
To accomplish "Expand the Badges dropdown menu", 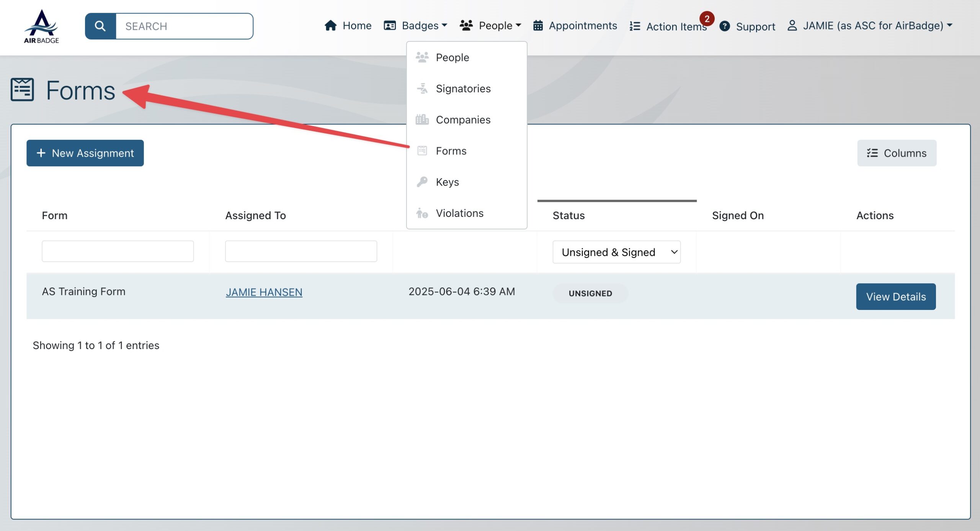I will (x=416, y=26).
